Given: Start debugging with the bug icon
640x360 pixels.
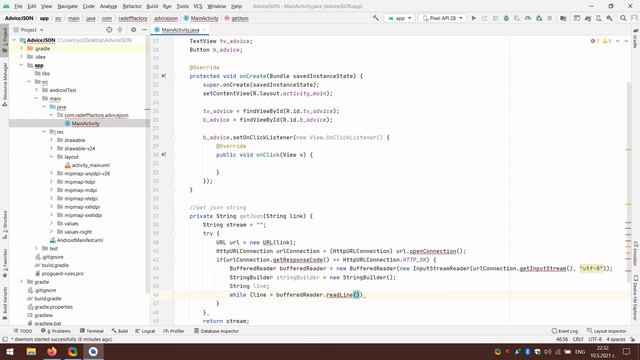Looking at the screenshot, I should pyautogui.click(x=506, y=18).
